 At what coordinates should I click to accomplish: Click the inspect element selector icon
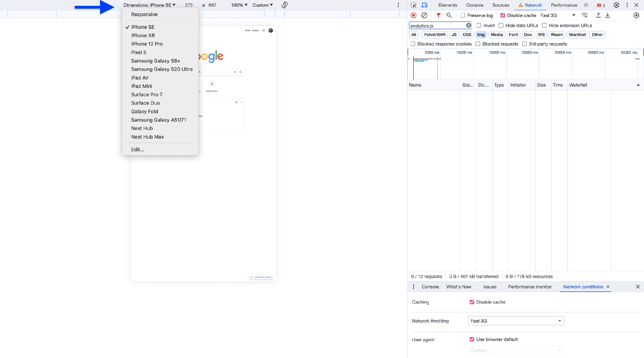click(413, 5)
